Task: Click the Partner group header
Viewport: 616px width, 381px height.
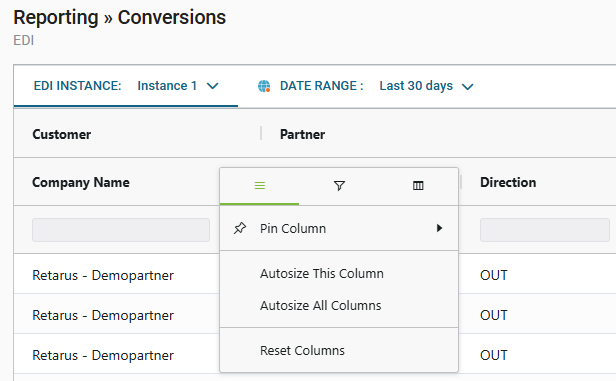Action: click(x=302, y=134)
